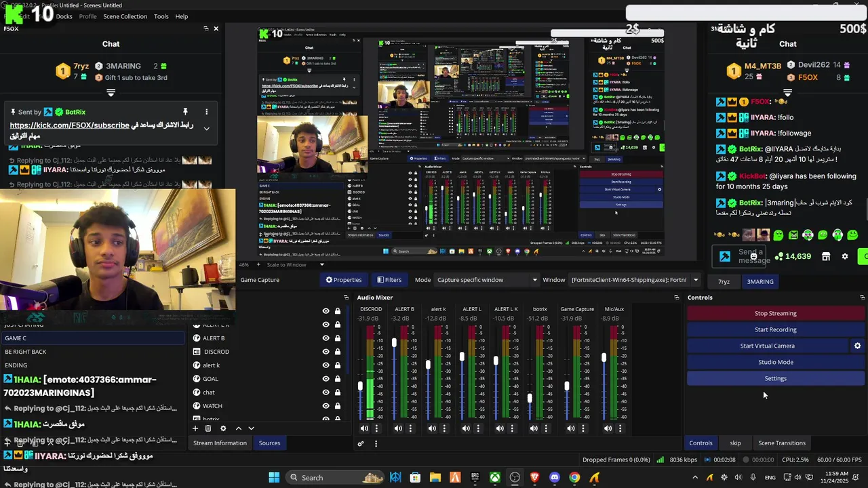This screenshot has width=868, height=488.
Task: Click Start Virtual Camera button
Action: 768,346
